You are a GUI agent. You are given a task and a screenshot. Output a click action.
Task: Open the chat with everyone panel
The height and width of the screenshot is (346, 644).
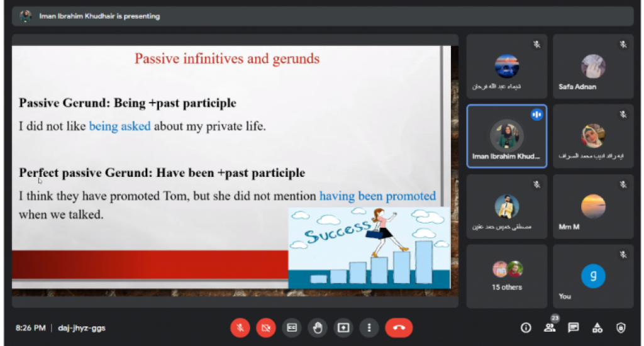tap(574, 328)
